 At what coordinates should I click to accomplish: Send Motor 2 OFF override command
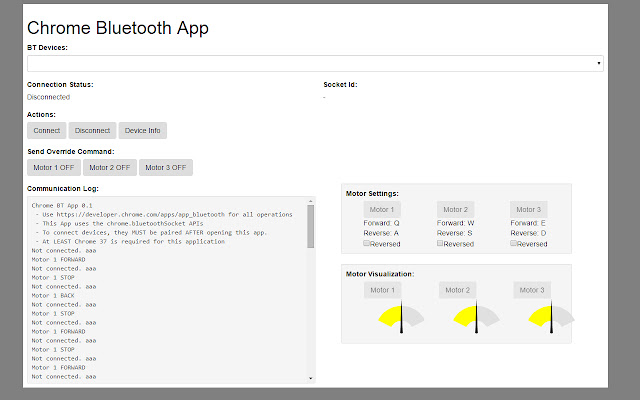click(110, 167)
